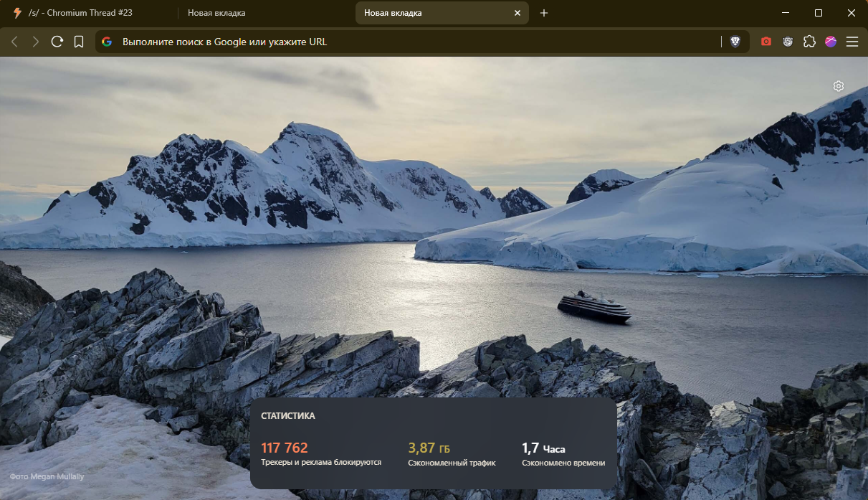Open new tab page customize gear

(x=839, y=86)
